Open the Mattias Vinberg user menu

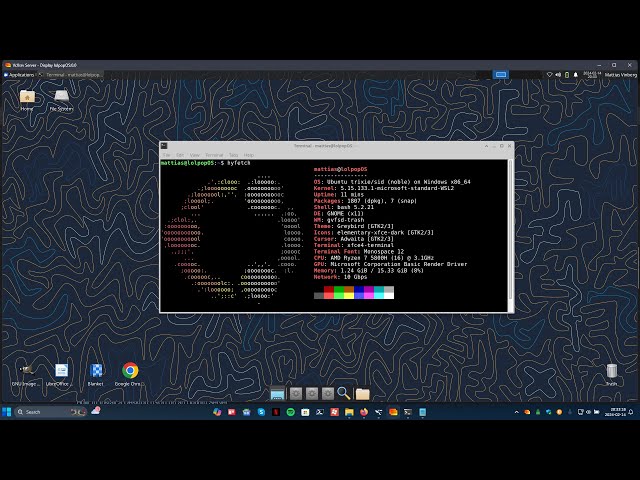[620, 75]
